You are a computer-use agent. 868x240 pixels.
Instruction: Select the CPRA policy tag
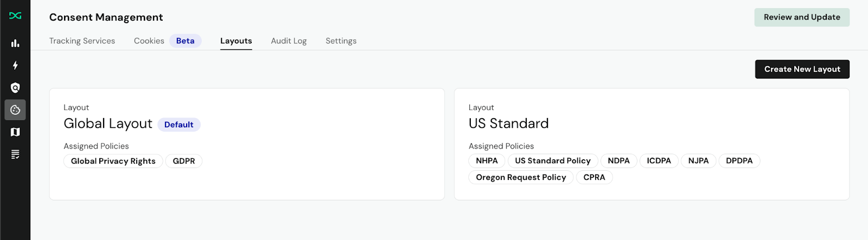pyautogui.click(x=594, y=178)
